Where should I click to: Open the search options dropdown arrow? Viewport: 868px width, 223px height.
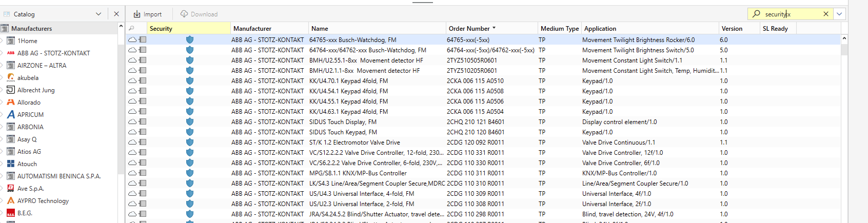click(x=839, y=14)
